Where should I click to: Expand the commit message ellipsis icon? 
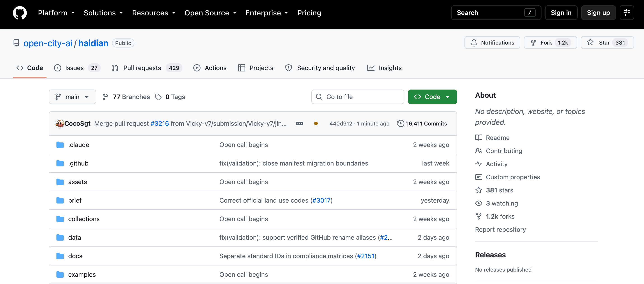[299, 123]
